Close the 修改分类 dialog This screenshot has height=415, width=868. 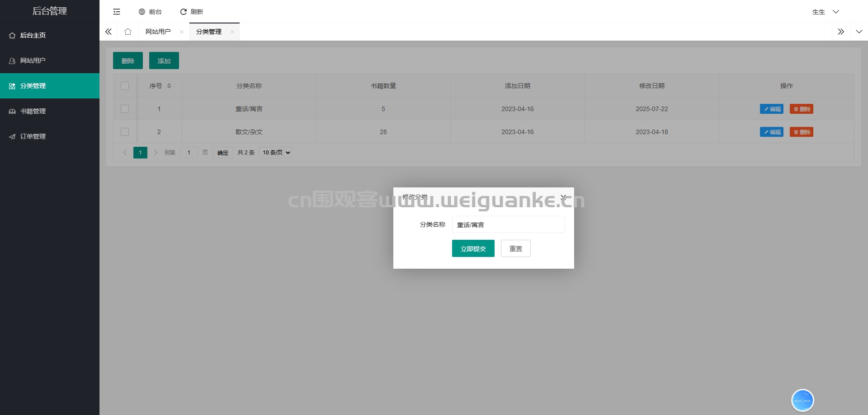click(563, 197)
